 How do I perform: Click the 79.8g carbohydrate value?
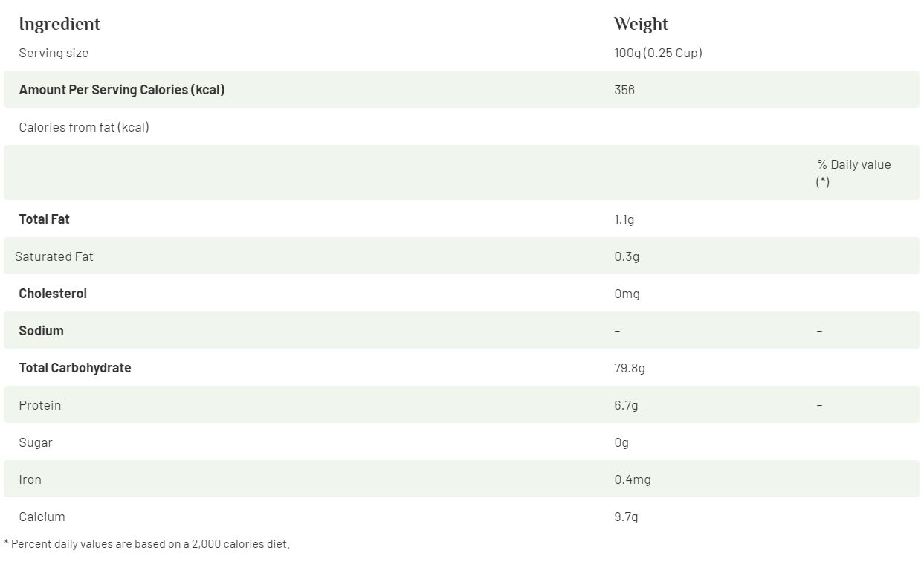point(630,368)
